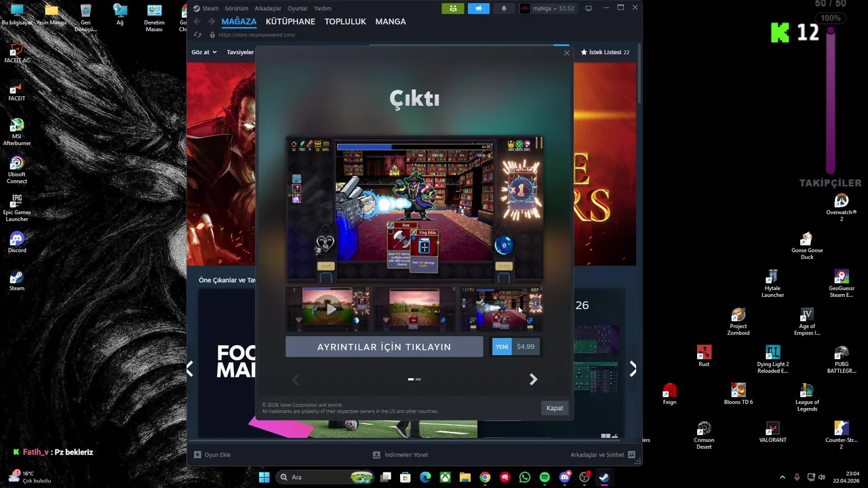This screenshot has height=488, width=868.
Task: Click Oyun Ekle at bottom left
Action: pyautogui.click(x=212, y=455)
